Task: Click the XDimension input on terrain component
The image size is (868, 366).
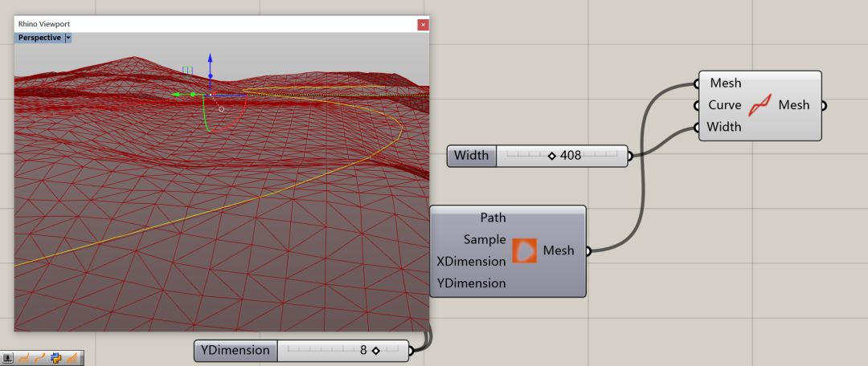Action: [471, 261]
